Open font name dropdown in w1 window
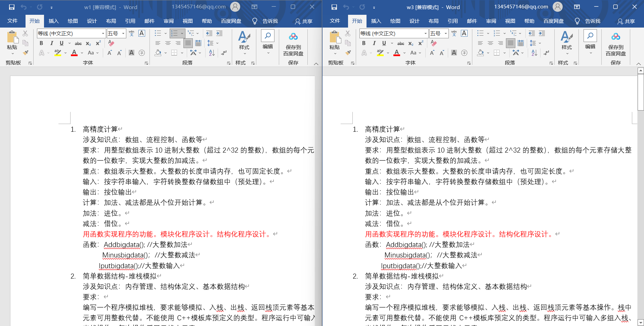 pos(103,33)
